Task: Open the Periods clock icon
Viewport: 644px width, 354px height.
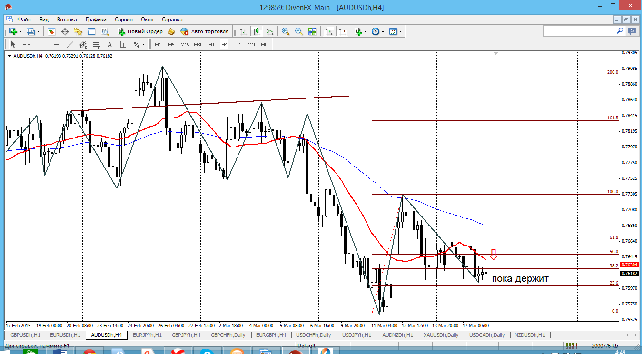Action: click(x=376, y=31)
